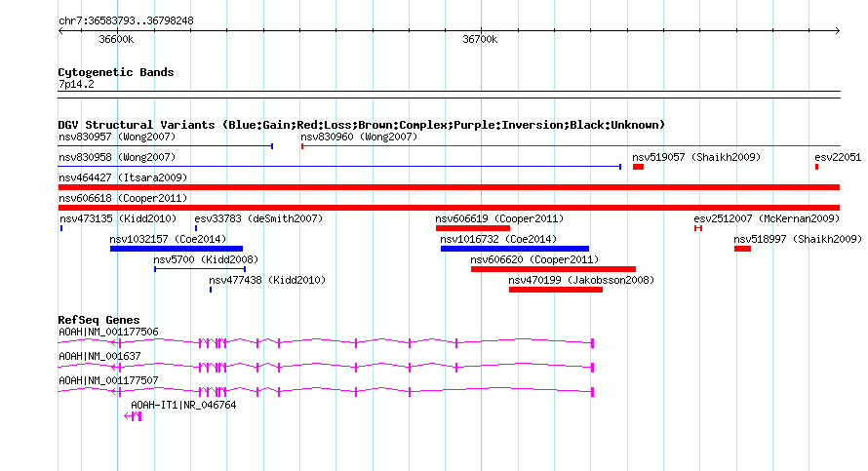Click the DGV Structural Variants track title
This screenshot has height=471, width=868.
(x=362, y=125)
